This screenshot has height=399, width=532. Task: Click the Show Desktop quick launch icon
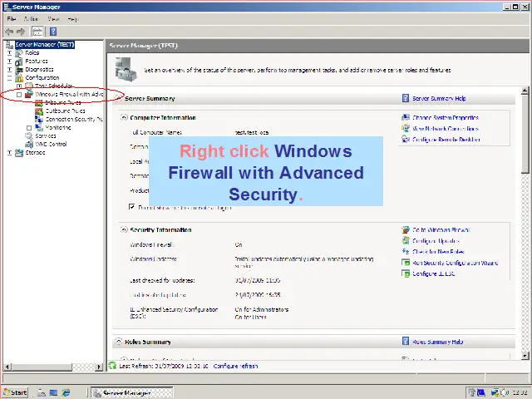pos(53,393)
